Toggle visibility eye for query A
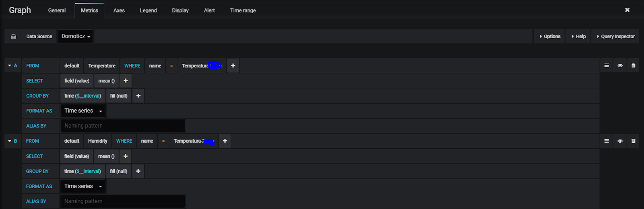The width and height of the screenshot is (644, 209). coord(620,66)
